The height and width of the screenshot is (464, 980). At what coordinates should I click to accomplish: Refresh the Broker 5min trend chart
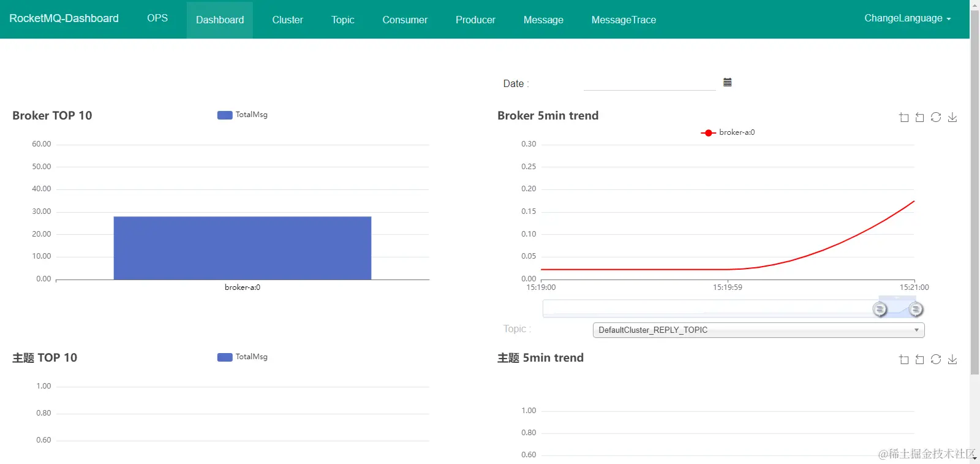[x=936, y=117]
